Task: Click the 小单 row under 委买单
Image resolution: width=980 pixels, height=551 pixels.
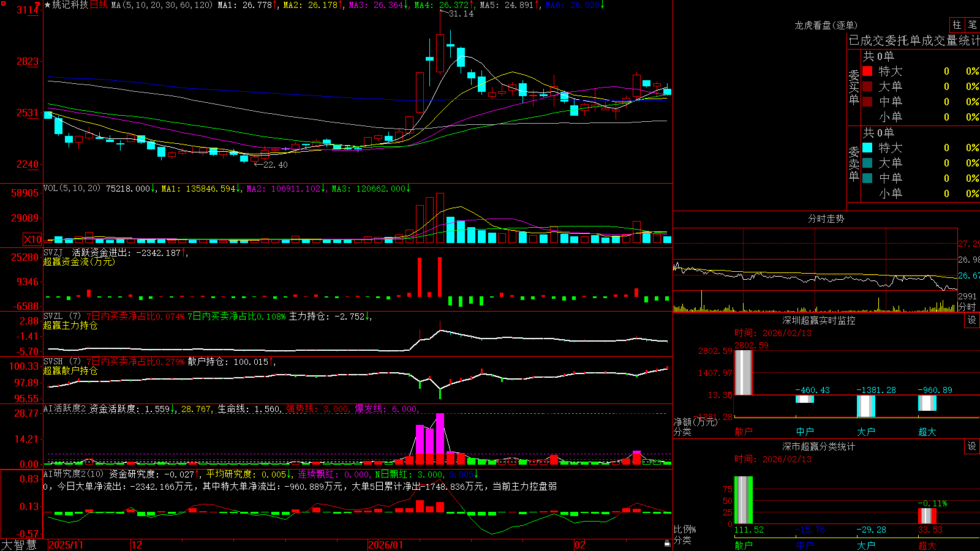Action: [x=921, y=117]
